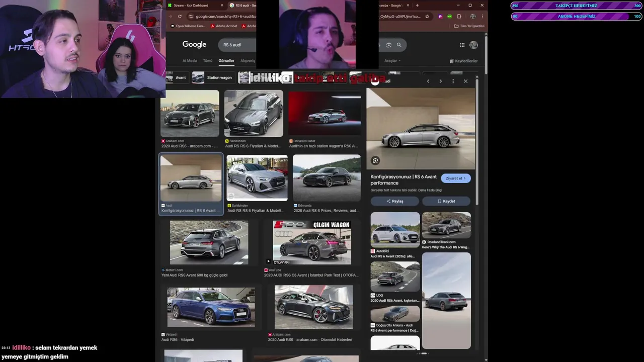Screen dimensions: 644x362
Task: Search inside image using Lens overlay icon
Action: (x=375, y=160)
